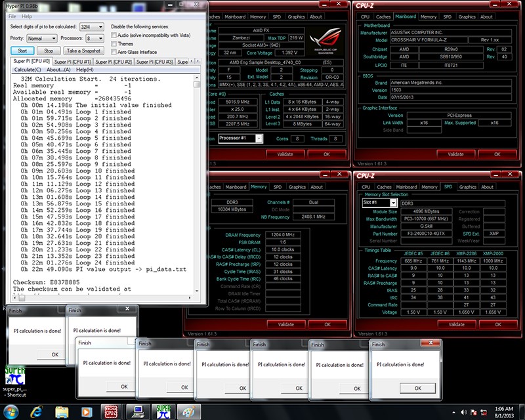Screen dimensions: 525x420
Task: Click the PC3-10700 (667 MHz) bandwidth field
Action: 426,219
